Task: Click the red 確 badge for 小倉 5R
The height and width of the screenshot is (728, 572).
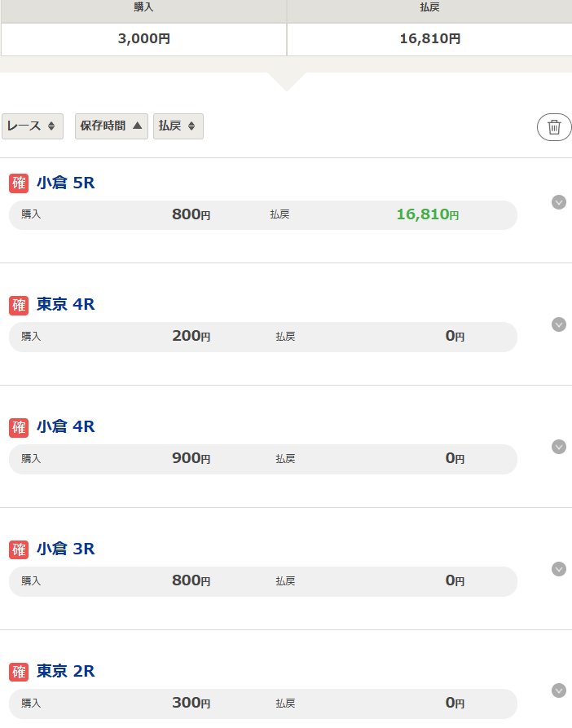Action: (x=19, y=183)
